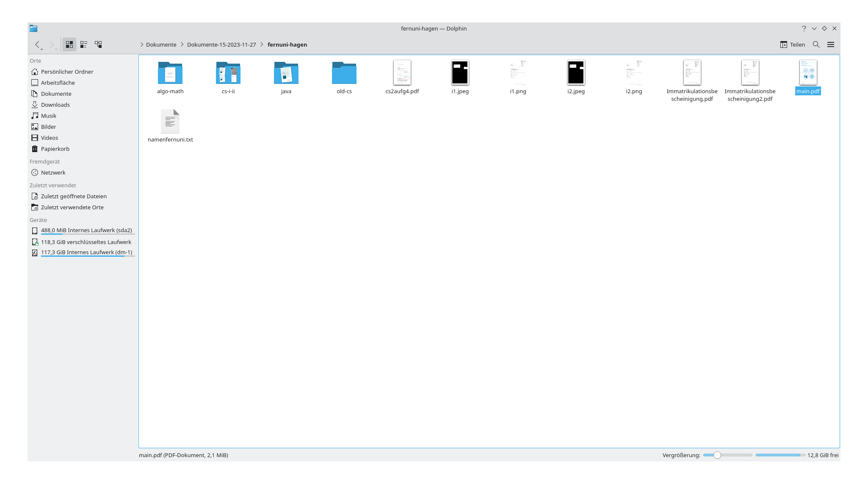Open Netzwerk in the sidebar
The height and width of the screenshot is (494, 868).
[x=53, y=172]
